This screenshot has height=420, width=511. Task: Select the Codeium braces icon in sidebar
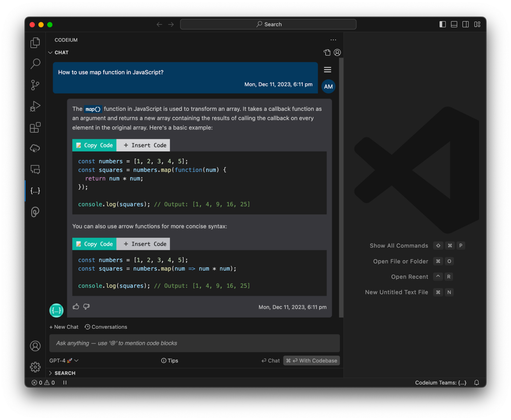coord(35,191)
